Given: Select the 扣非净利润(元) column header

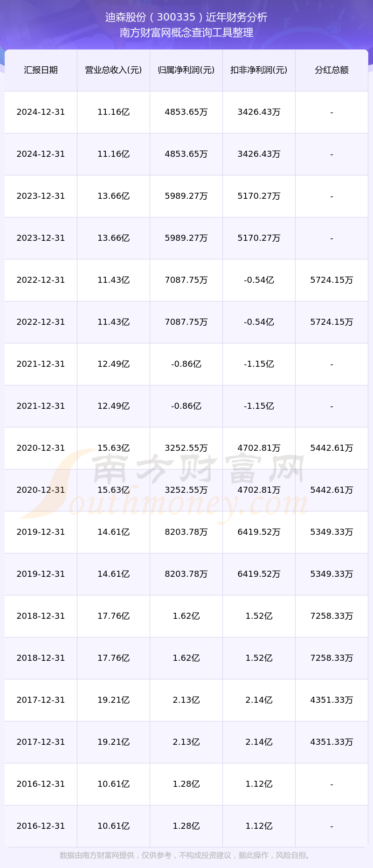Looking at the screenshot, I should click(259, 70).
